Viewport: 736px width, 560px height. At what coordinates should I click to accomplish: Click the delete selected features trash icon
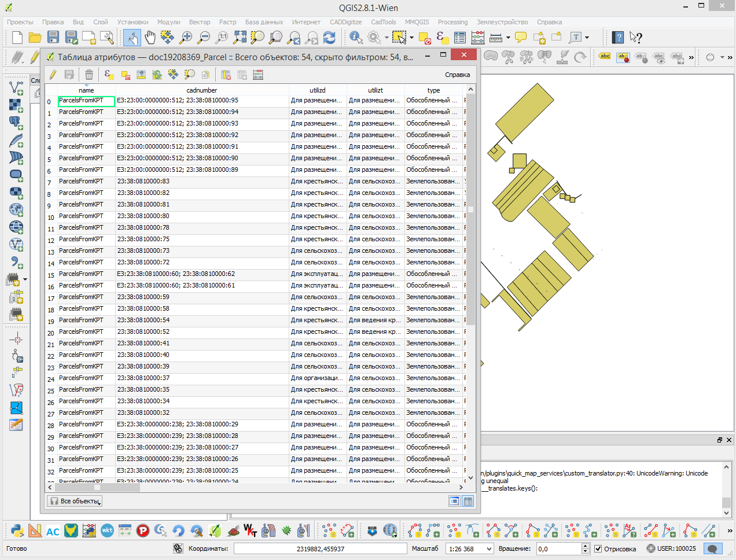[x=89, y=75]
